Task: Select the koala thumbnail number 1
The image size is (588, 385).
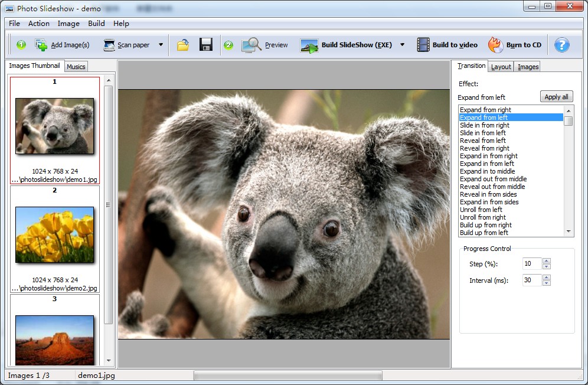Action: point(55,126)
